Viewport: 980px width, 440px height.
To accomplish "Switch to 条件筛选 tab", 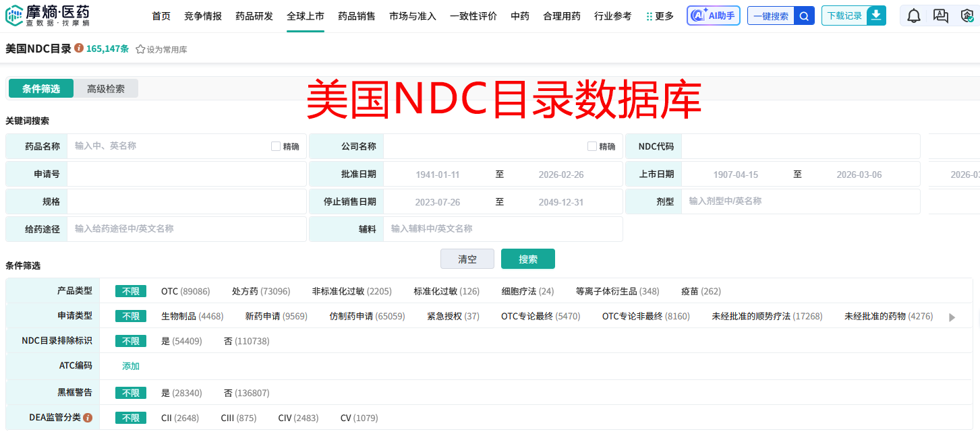I will pyautogui.click(x=41, y=88).
